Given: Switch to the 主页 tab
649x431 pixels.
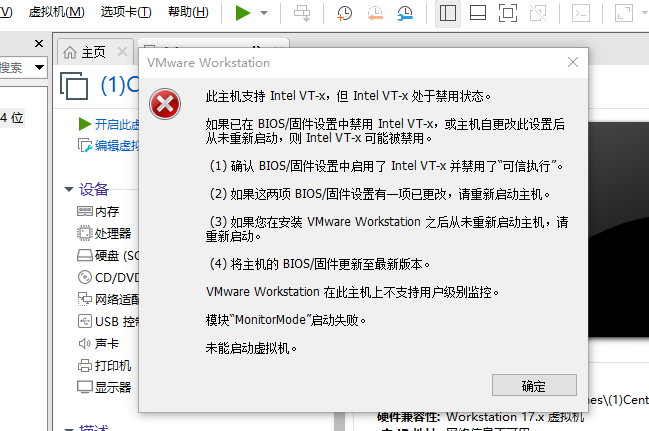Looking at the screenshot, I should point(92,52).
